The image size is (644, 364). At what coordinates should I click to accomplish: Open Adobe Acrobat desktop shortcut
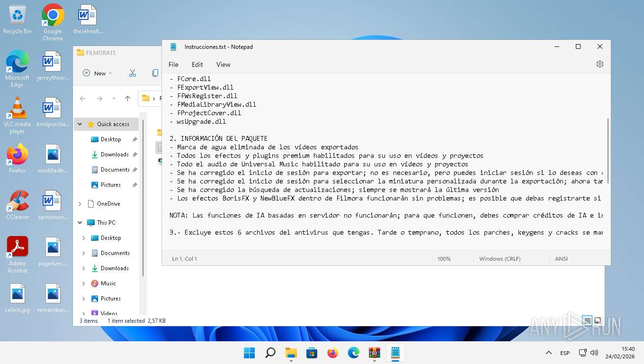click(x=18, y=255)
